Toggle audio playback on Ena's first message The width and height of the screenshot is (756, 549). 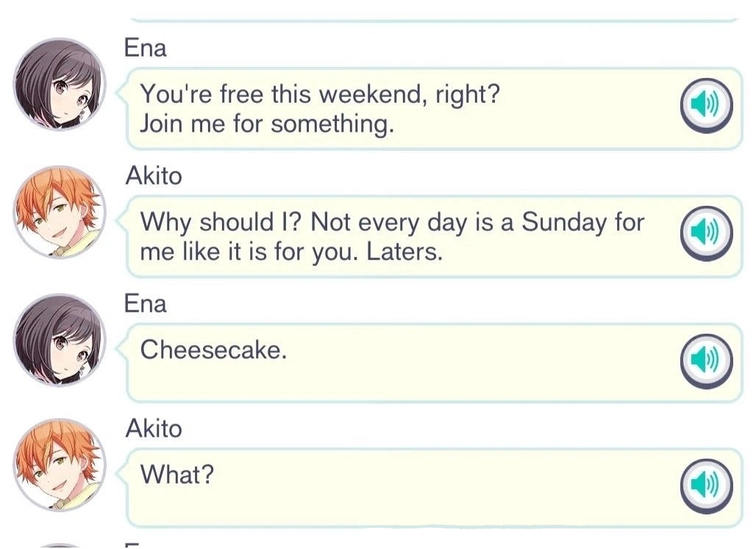pyautogui.click(x=705, y=107)
